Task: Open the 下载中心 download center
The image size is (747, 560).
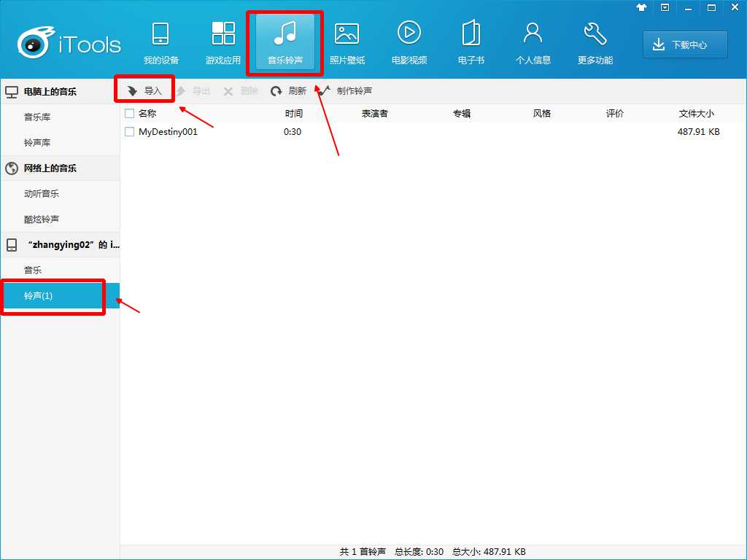Action: [685, 44]
